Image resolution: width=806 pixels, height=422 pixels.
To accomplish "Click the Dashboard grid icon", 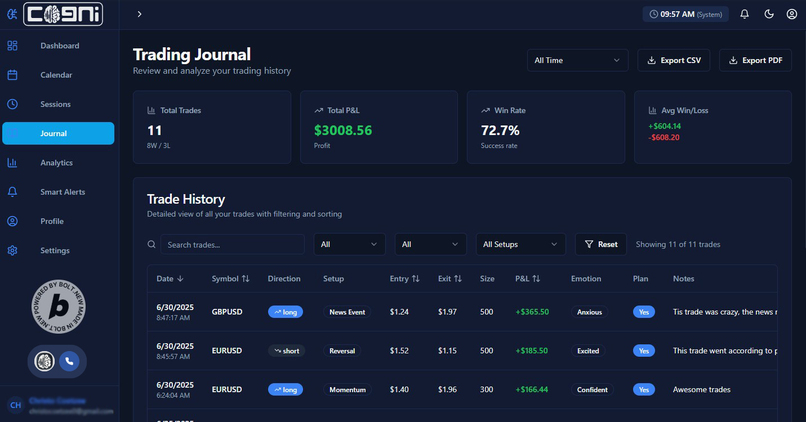I will pyautogui.click(x=12, y=46).
